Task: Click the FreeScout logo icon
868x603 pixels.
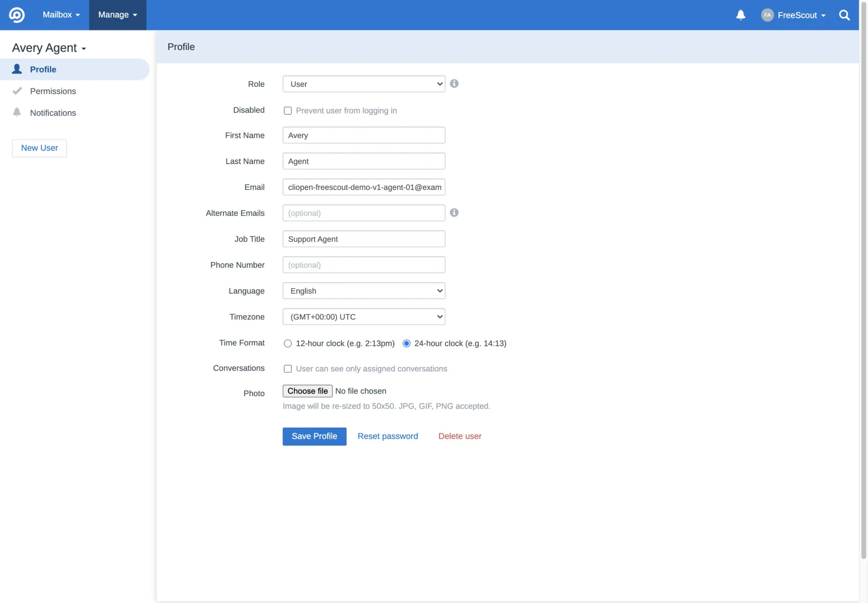Action: point(17,15)
